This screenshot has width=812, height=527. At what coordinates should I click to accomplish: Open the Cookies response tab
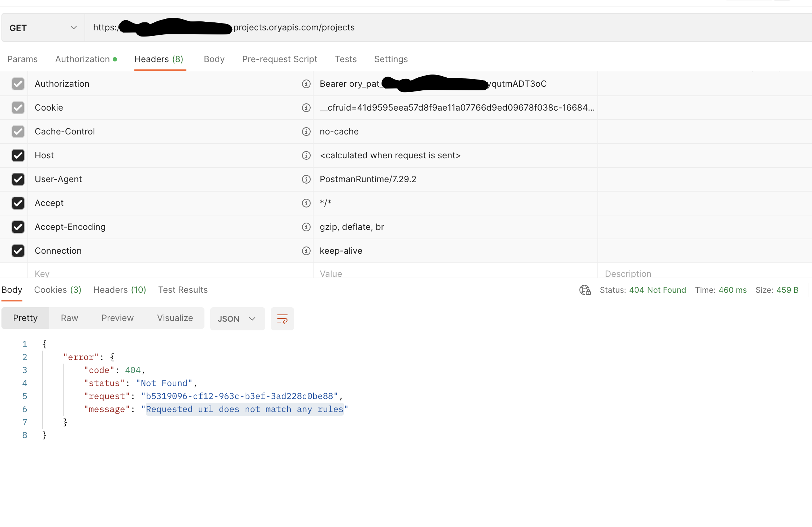click(57, 290)
